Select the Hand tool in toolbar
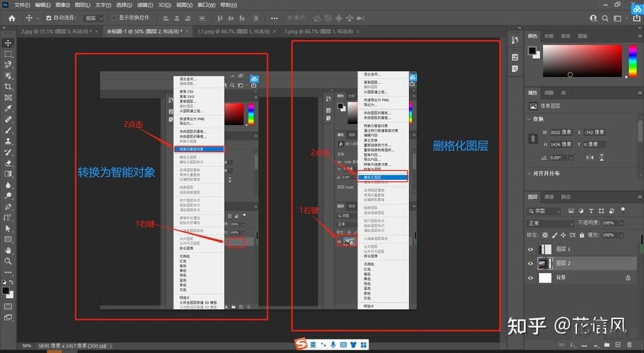The image size is (644, 353). pyautogui.click(x=8, y=249)
